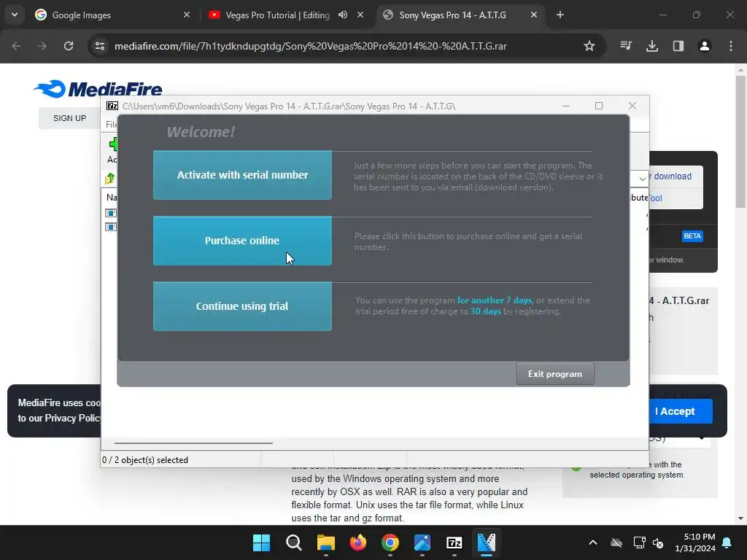
Task: Open Chrome downloads icon
Action: (x=652, y=46)
